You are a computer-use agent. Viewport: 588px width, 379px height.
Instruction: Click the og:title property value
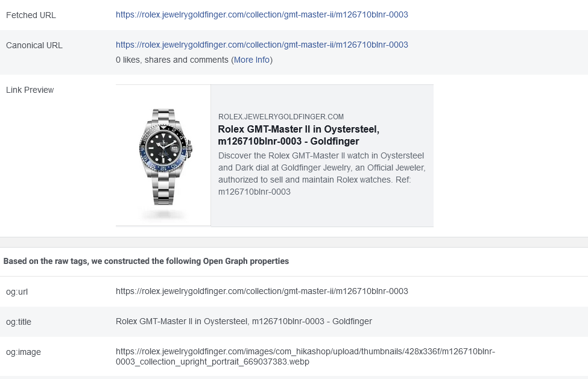tap(244, 321)
